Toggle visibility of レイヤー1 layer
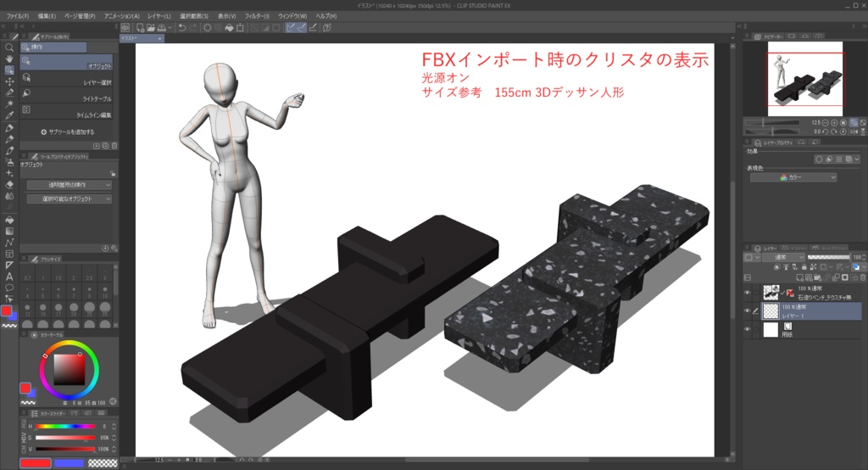Screen dimensions: 868x470 (x=748, y=311)
